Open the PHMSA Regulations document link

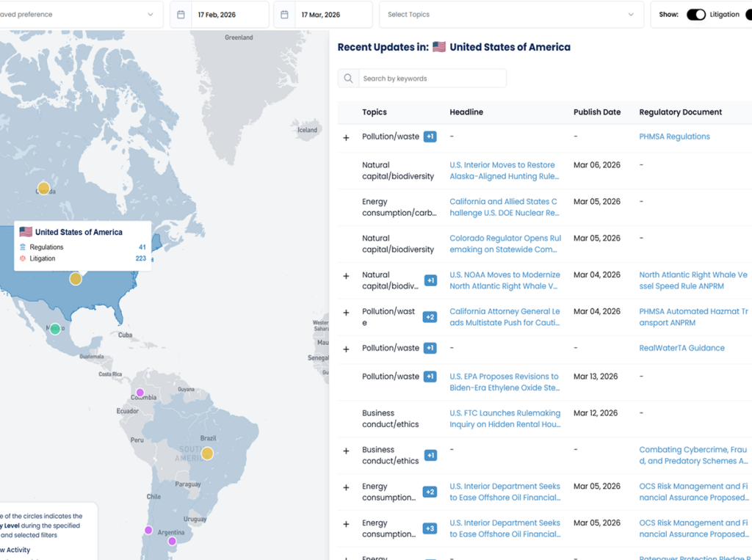[x=674, y=137]
